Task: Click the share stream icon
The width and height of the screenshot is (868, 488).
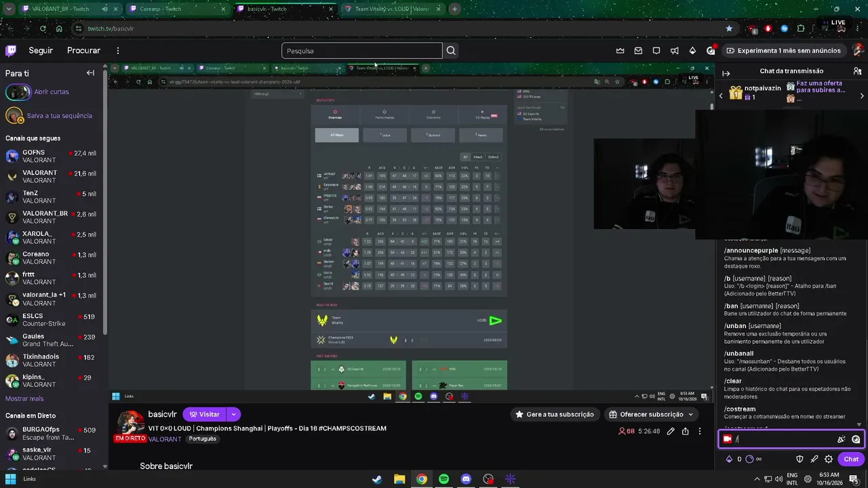Action: point(686,431)
